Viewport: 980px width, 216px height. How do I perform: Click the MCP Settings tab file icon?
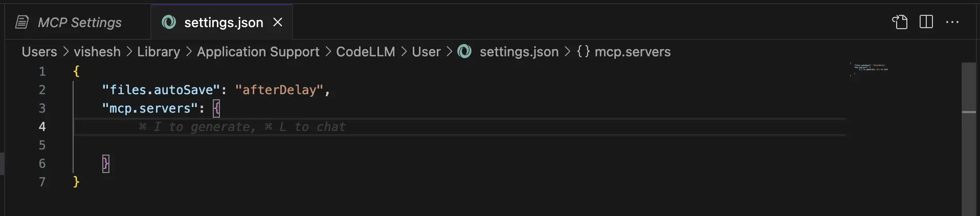click(x=22, y=22)
